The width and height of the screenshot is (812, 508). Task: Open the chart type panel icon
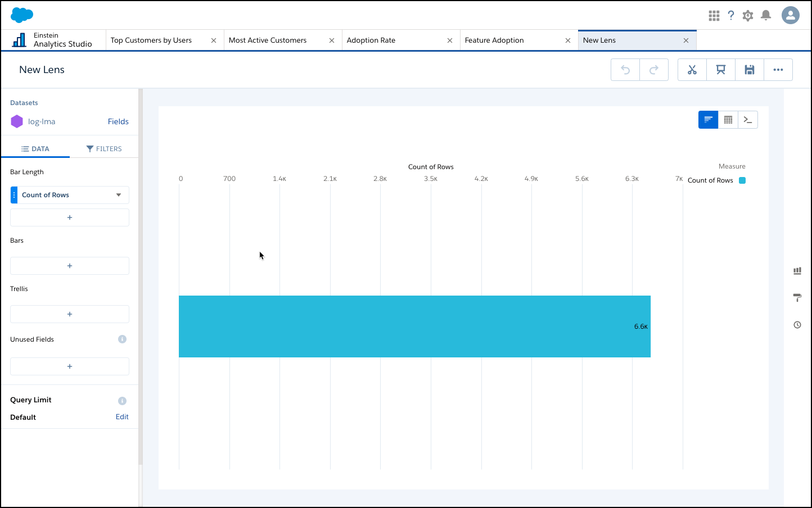[x=797, y=271]
